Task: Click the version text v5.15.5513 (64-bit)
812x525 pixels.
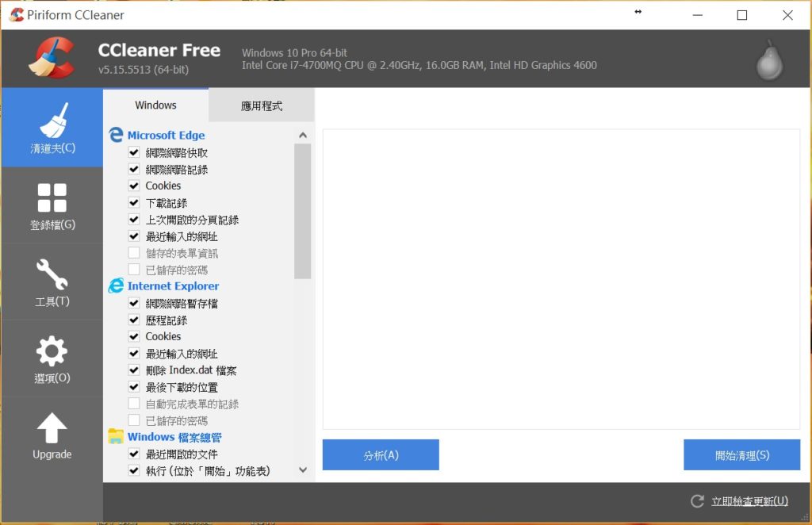Action: coord(144,69)
